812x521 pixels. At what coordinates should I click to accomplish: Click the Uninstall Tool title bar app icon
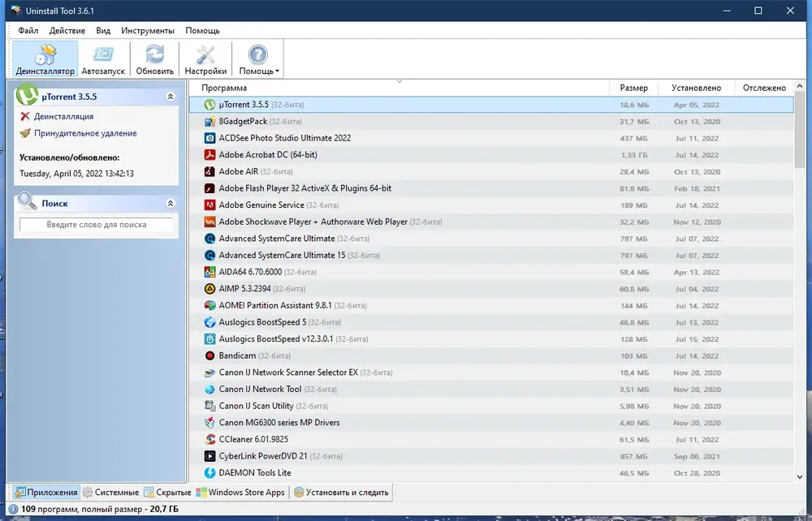point(15,11)
